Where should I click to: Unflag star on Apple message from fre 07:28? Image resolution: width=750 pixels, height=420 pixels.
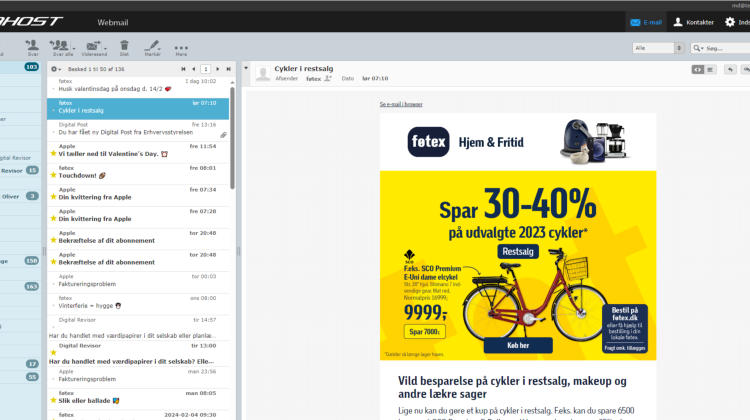(53, 219)
